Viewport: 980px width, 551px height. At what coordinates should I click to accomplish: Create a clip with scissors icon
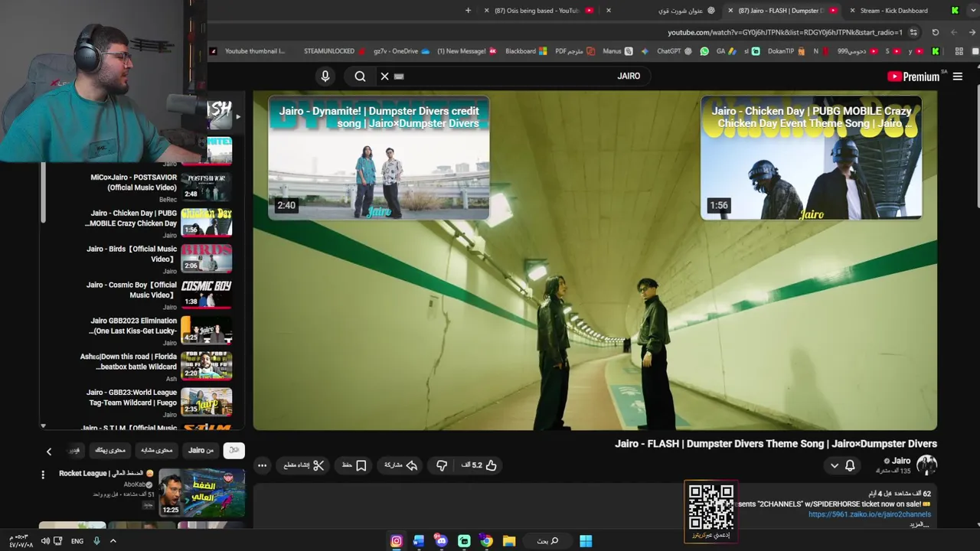304,465
